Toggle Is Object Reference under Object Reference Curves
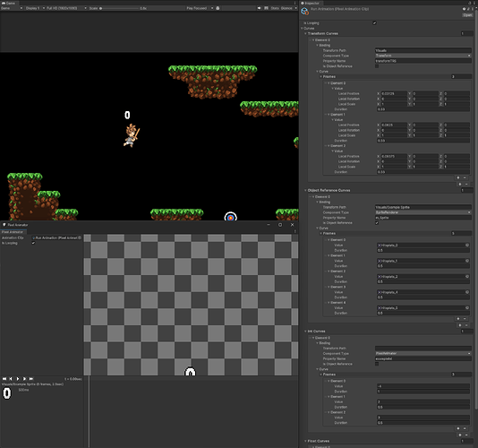This screenshot has width=478, height=448. tap(377, 223)
